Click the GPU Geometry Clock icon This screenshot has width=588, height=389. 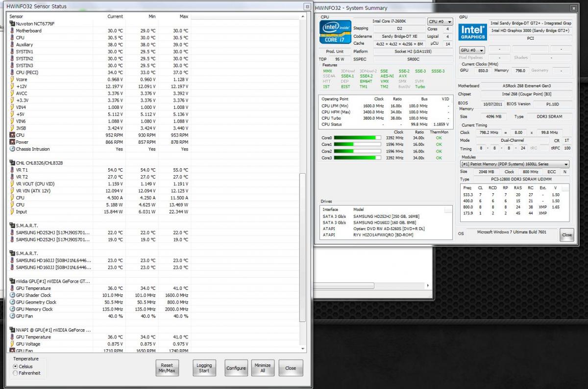[x=12, y=302]
